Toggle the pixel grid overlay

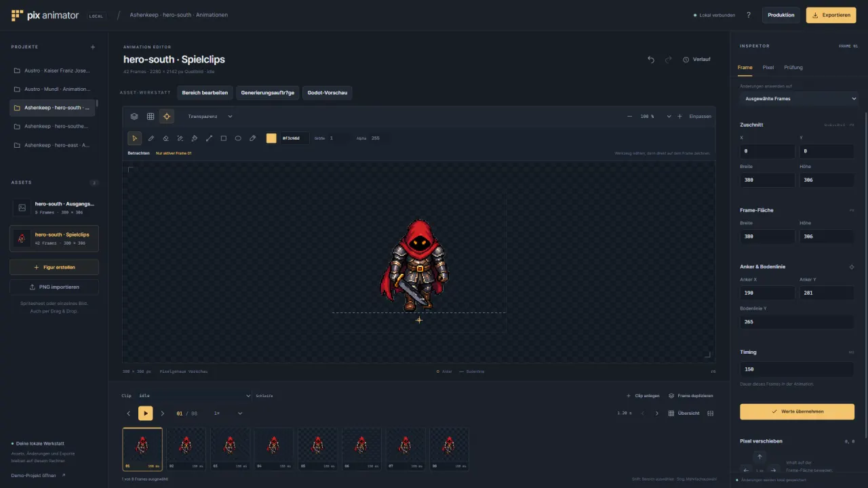(151, 117)
